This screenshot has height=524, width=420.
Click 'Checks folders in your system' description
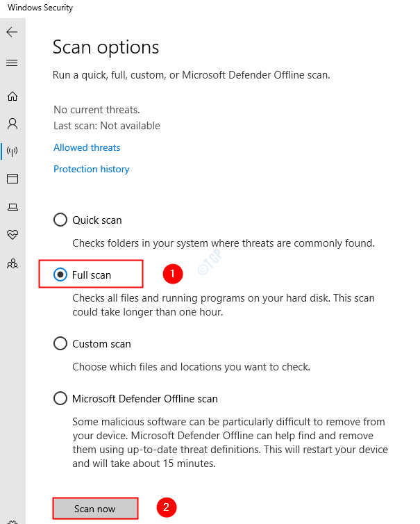point(224,243)
